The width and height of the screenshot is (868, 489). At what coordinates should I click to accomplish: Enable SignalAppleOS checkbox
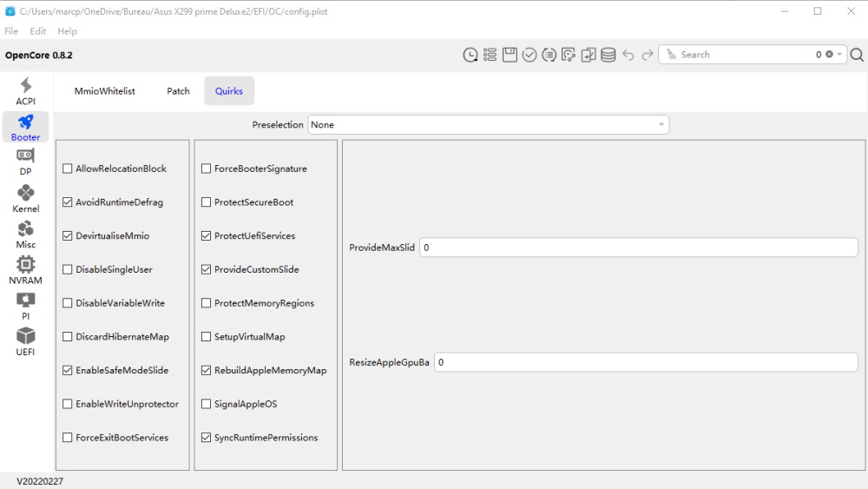coord(207,404)
